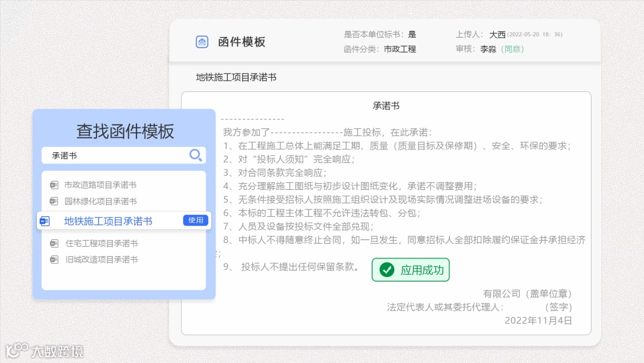Image resolution: width=644 pixels, height=363 pixels.
Task: Click the green checkmark icon in 应用成功
Action: tap(387, 270)
